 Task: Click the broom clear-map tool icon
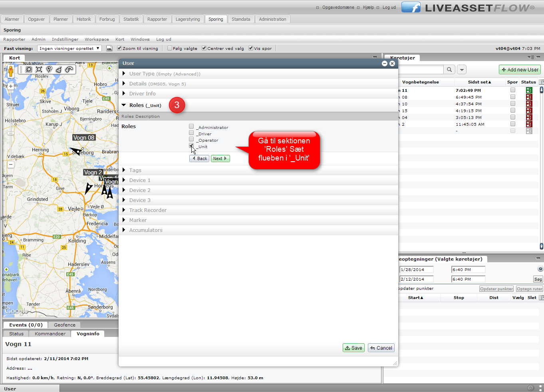59,69
